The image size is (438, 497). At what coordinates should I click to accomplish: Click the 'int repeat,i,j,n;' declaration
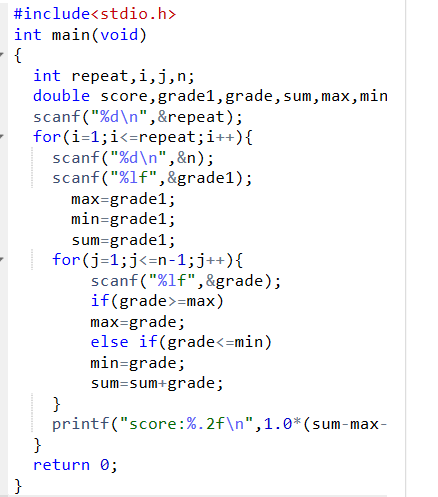[114, 76]
